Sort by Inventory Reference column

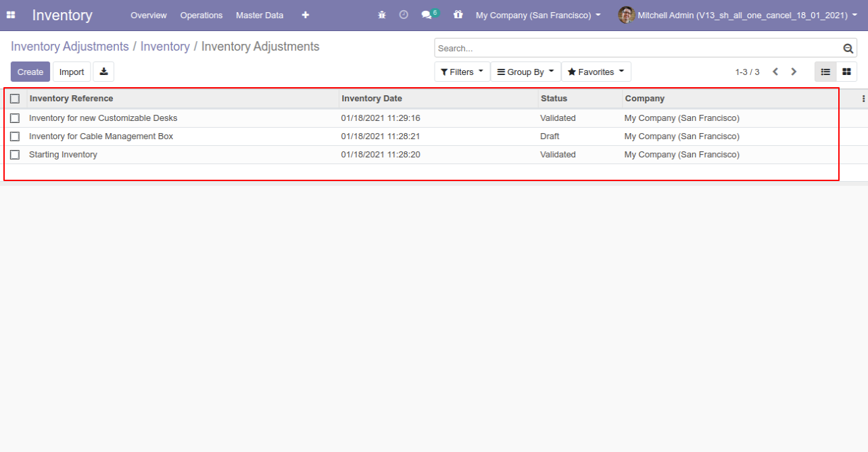click(183, 99)
